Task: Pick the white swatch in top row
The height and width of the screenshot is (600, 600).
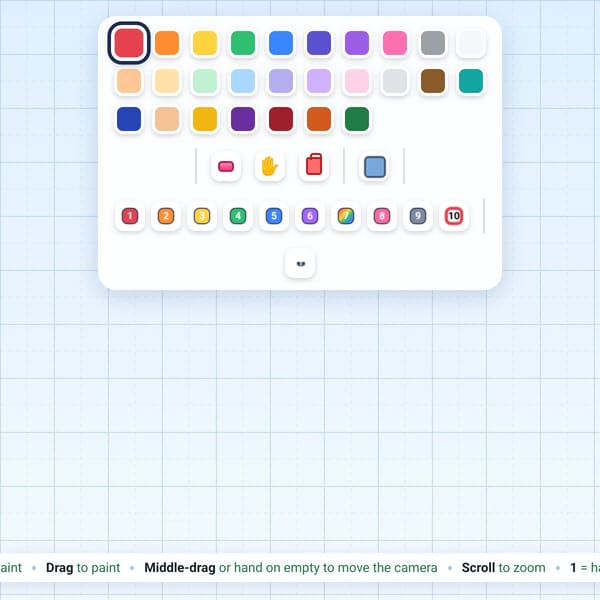Action: point(471,43)
